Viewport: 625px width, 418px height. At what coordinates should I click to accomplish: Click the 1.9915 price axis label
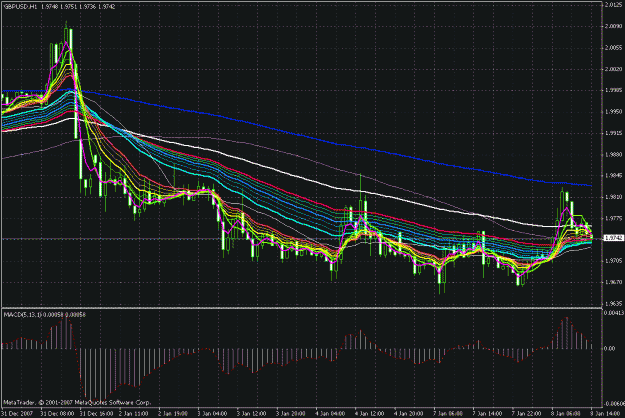(x=614, y=133)
